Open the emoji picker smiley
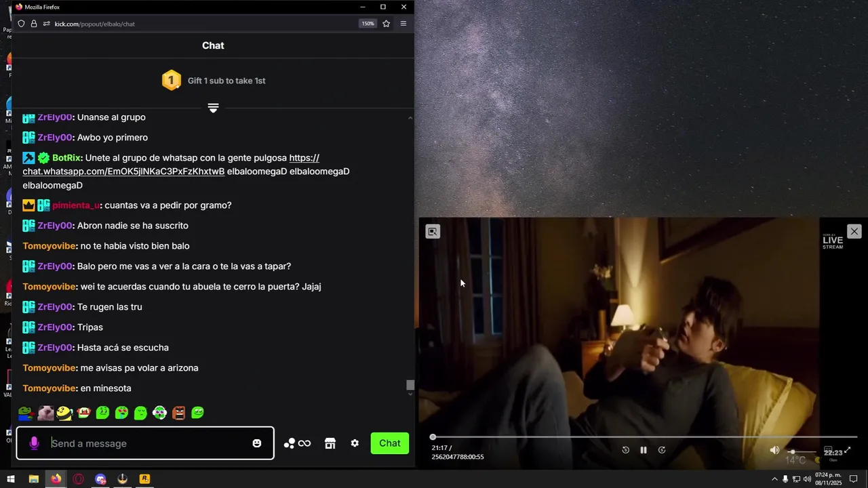This screenshot has width=868, height=488. point(257,443)
